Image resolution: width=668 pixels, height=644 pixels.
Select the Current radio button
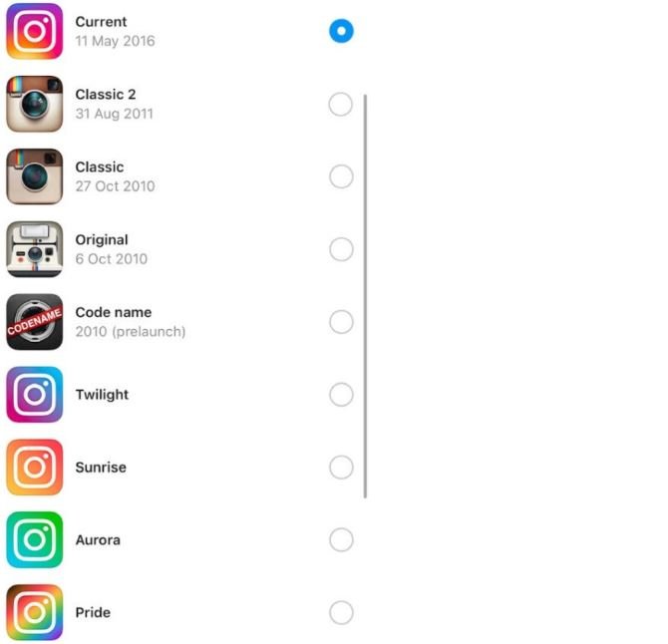(x=341, y=31)
